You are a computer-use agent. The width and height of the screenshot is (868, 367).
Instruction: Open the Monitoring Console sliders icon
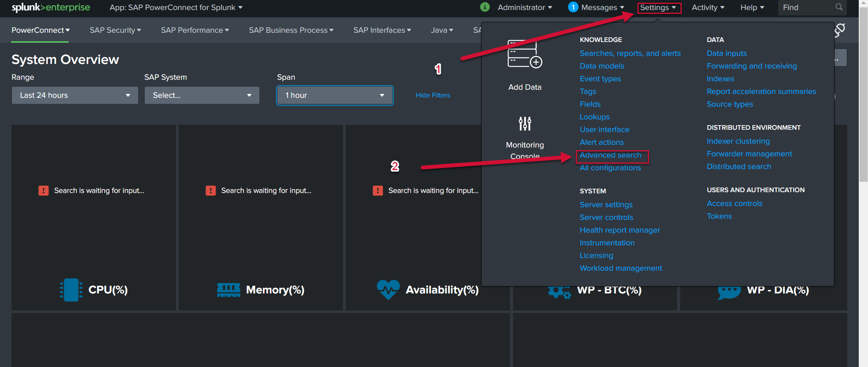(525, 124)
